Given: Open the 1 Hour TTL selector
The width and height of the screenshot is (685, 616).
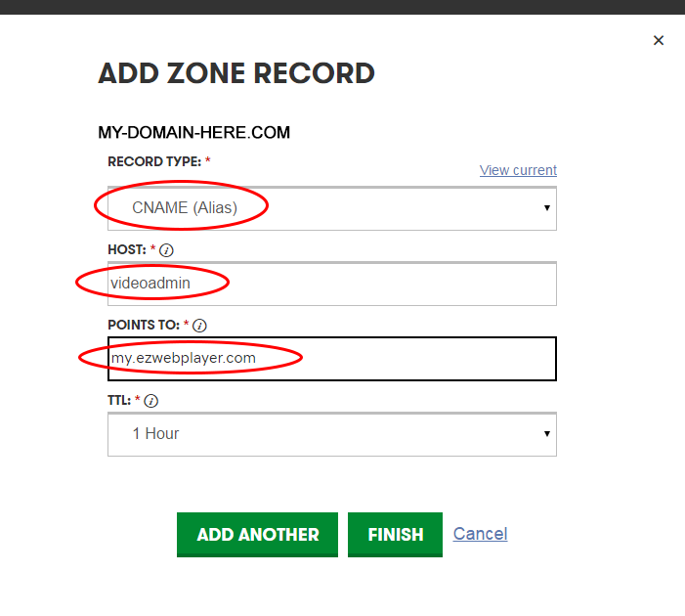Looking at the screenshot, I should [x=332, y=434].
